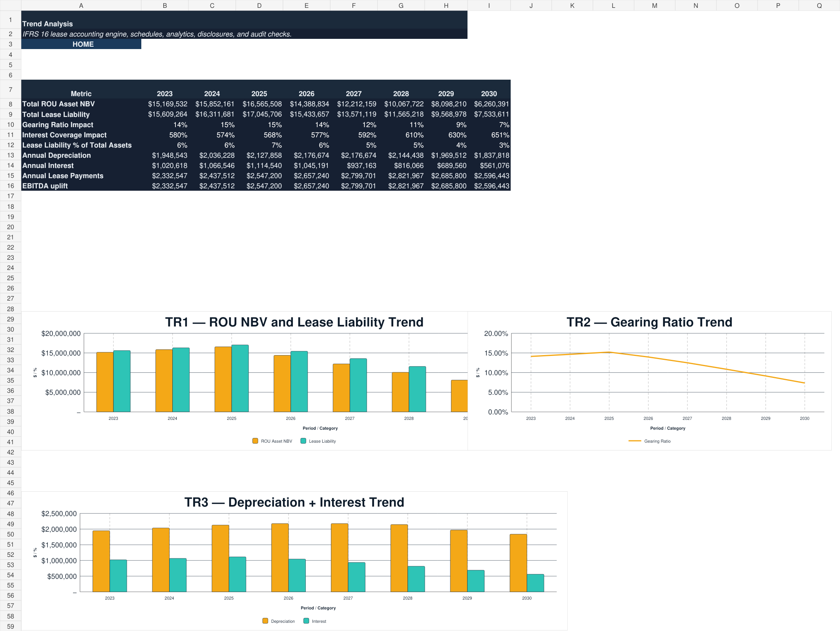
Task: Select the 2030 EBITDA uplift value cell
Action: click(x=489, y=186)
